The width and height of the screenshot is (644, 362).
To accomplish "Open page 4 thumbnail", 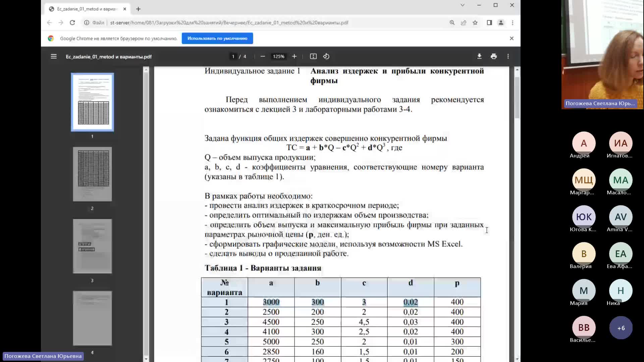I will [x=92, y=318].
